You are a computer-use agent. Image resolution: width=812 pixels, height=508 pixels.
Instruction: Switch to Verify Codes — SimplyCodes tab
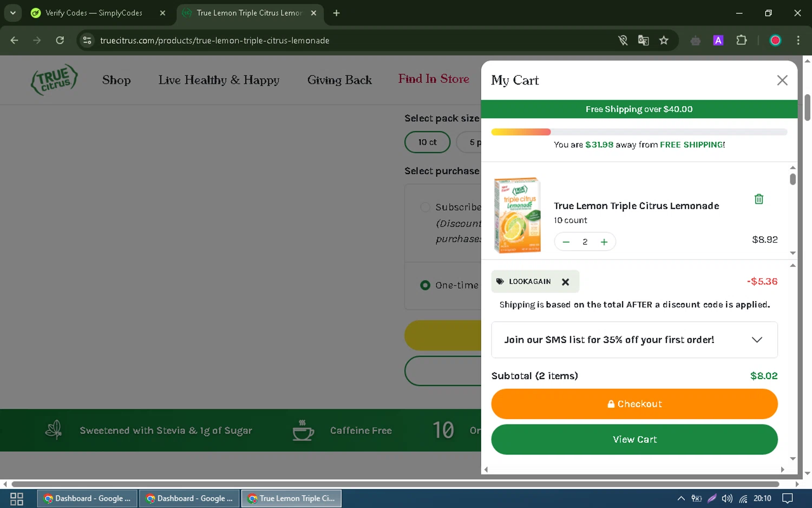(93, 13)
